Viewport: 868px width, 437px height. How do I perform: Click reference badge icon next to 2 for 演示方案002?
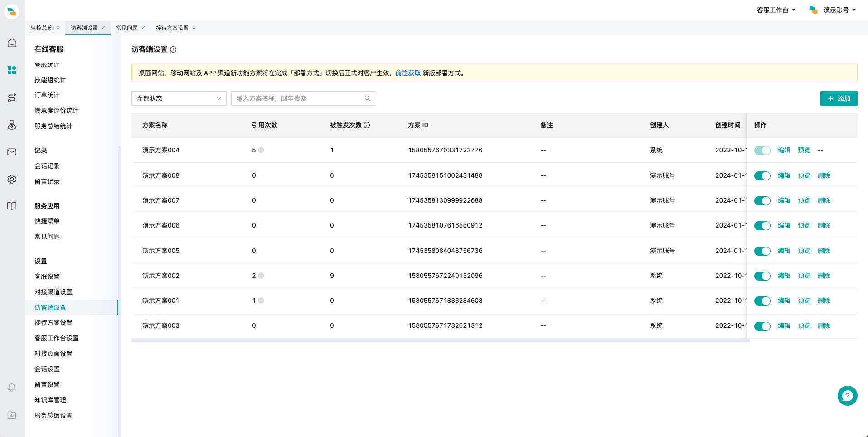click(261, 276)
